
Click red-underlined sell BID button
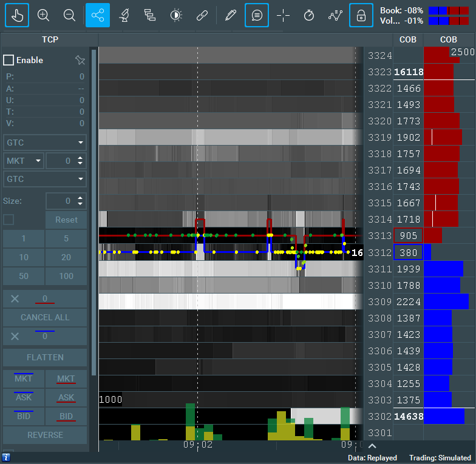tap(66, 416)
